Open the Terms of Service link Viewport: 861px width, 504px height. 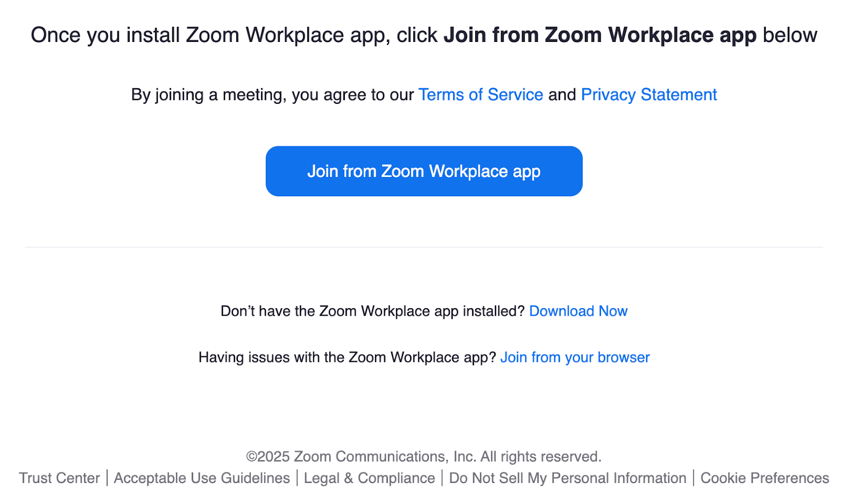coord(481,95)
